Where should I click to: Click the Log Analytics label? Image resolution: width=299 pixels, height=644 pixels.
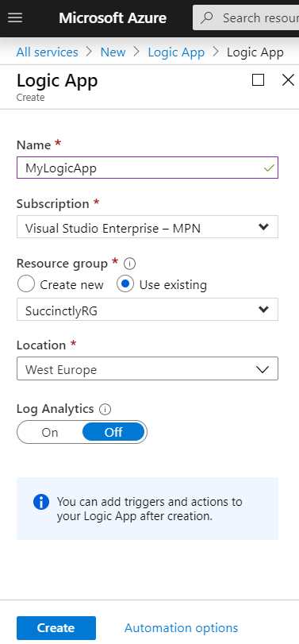[x=56, y=409]
